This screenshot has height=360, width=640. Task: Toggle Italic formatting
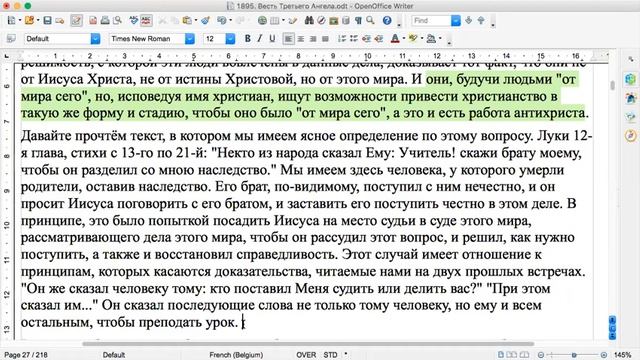[x=260, y=39]
